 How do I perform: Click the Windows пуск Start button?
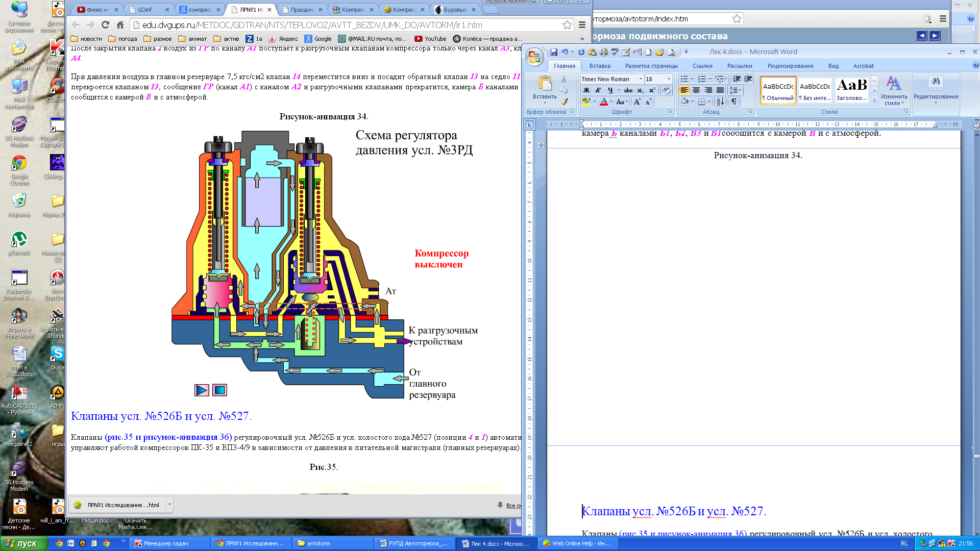pyautogui.click(x=24, y=543)
